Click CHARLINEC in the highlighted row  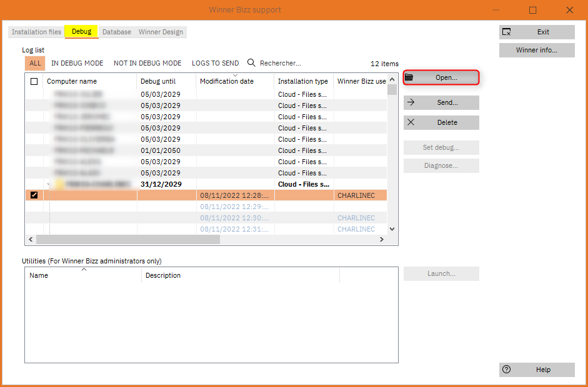tap(356, 195)
